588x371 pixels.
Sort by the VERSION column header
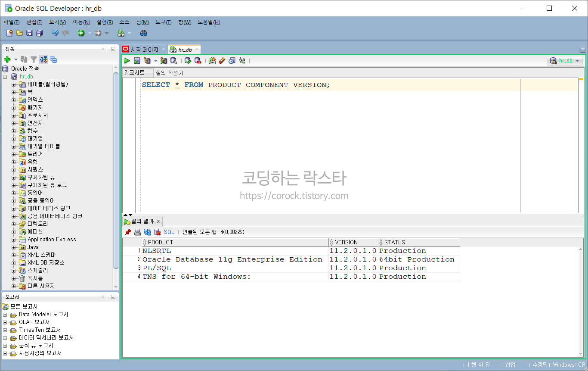[353, 242]
